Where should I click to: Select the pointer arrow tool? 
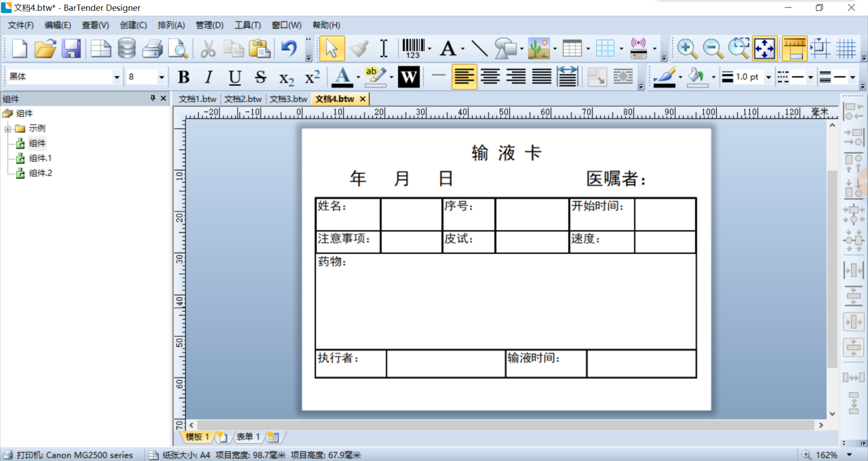pos(332,48)
